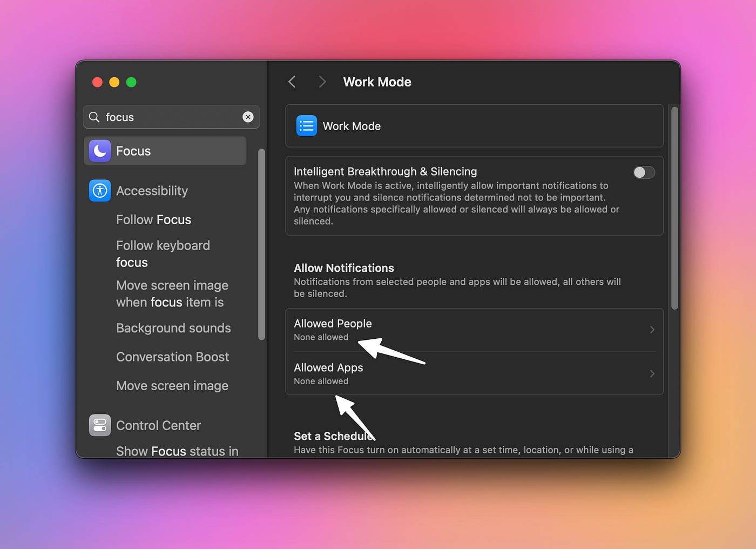Open Allowed People via its chevron
Image resolution: width=756 pixels, height=549 pixels.
pos(652,330)
